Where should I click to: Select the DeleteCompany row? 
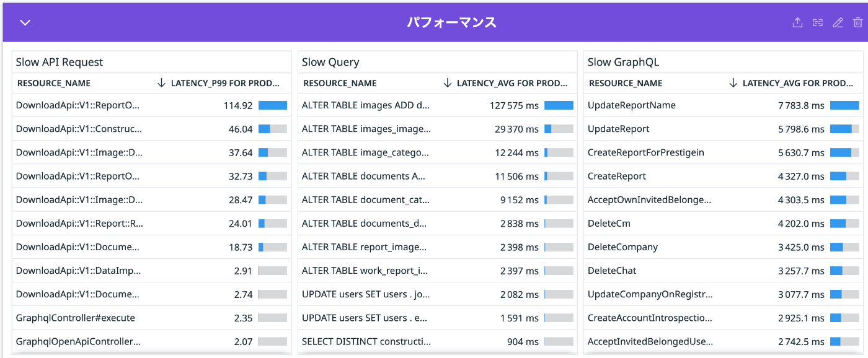[x=724, y=247]
